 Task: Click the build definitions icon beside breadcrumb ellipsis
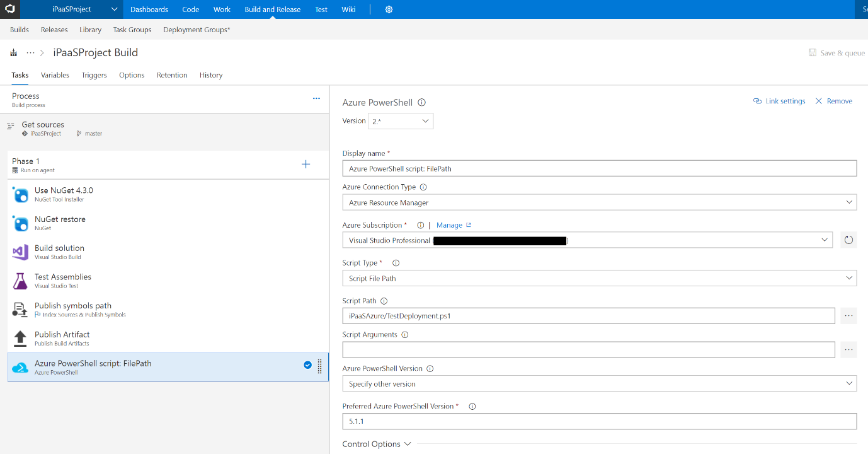(x=14, y=53)
